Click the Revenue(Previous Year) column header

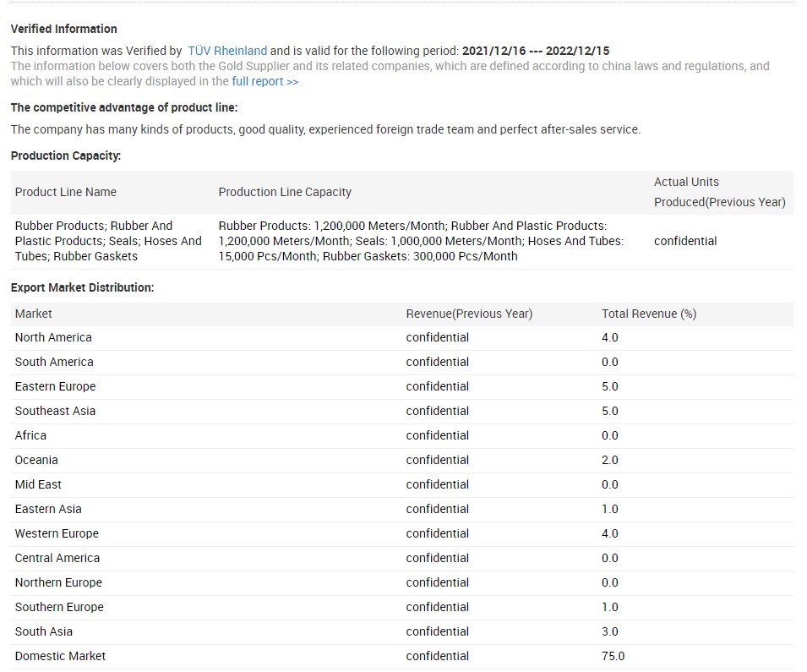469,314
